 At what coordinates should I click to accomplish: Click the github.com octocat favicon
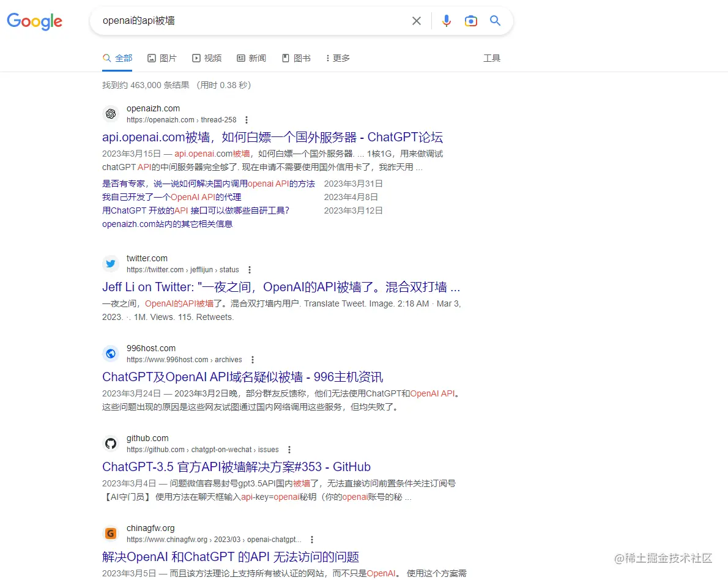pos(111,444)
